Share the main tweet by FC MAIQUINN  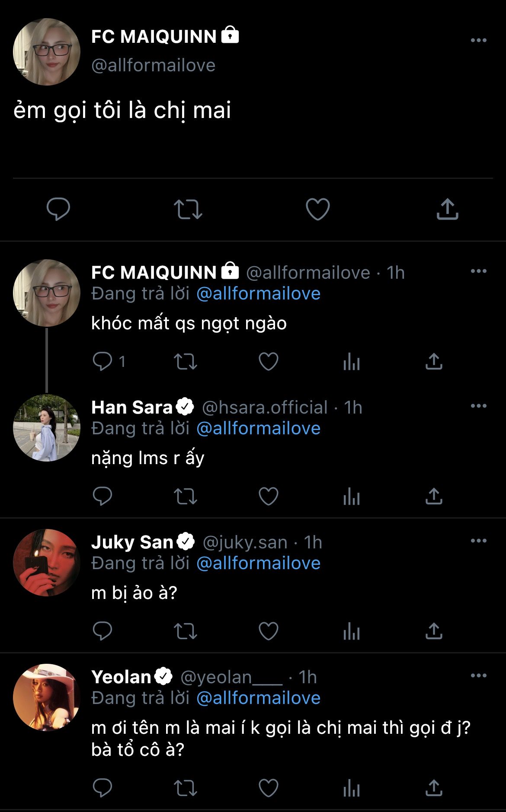(x=447, y=209)
